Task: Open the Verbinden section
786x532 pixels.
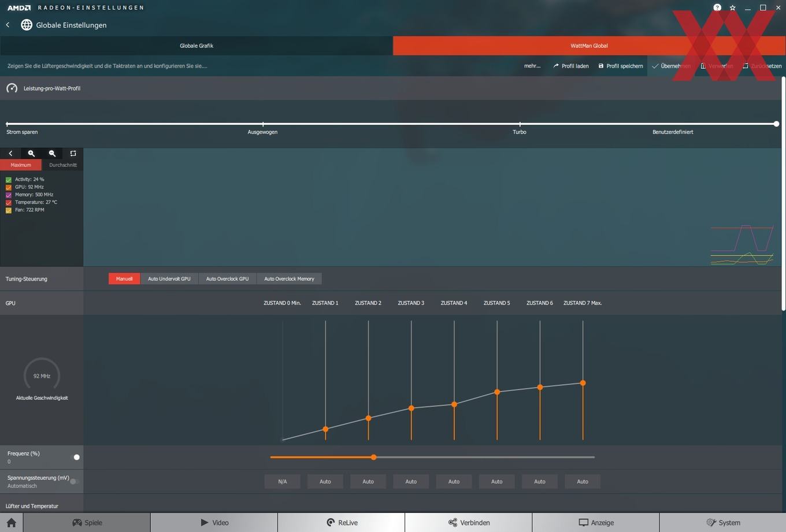Action: pyautogui.click(x=469, y=522)
